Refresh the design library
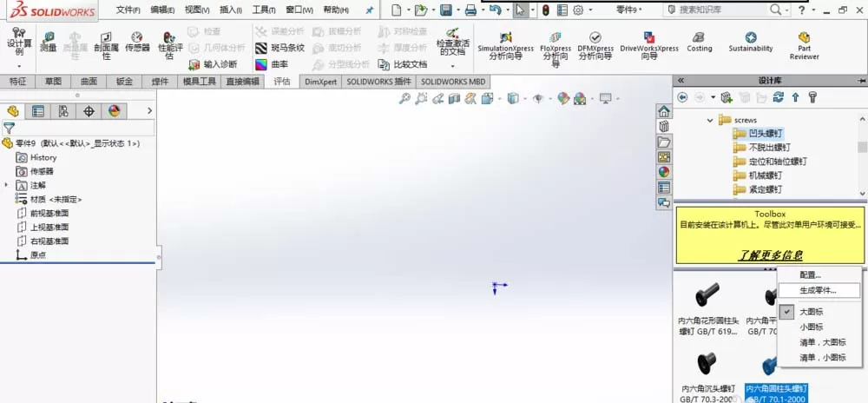 point(779,97)
